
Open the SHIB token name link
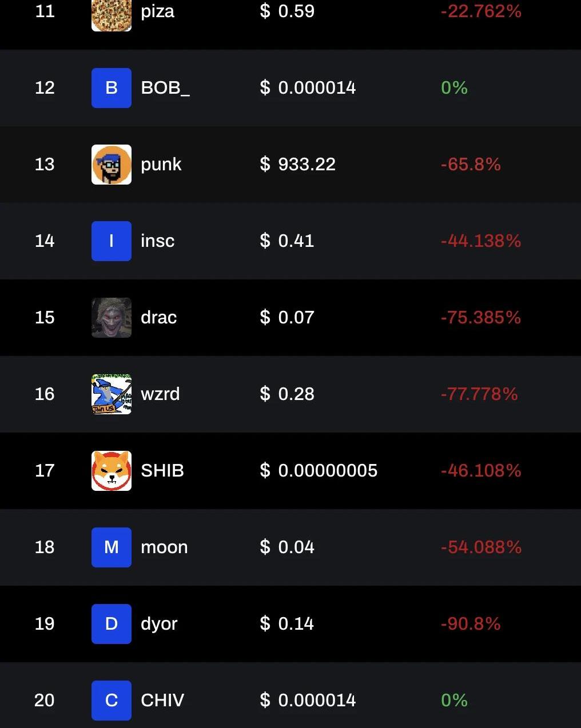coord(162,470)
